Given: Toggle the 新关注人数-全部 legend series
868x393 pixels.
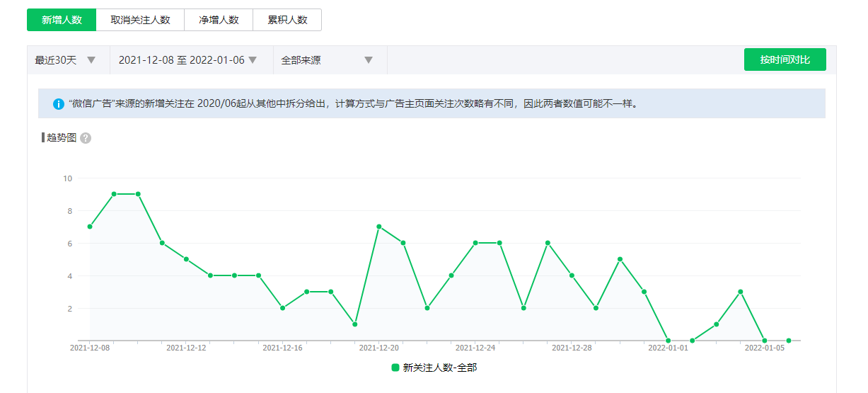Looking at the screenshot, I should pos(434,368).
